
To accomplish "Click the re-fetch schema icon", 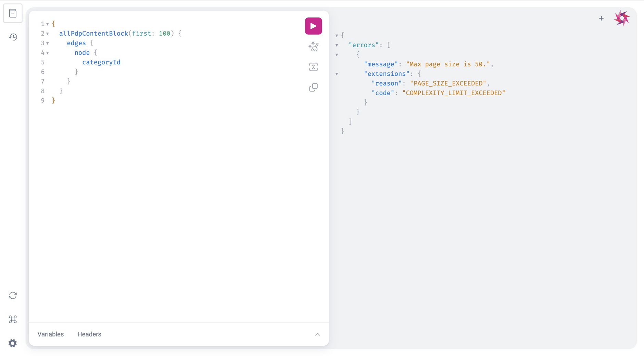I will 13,295.
